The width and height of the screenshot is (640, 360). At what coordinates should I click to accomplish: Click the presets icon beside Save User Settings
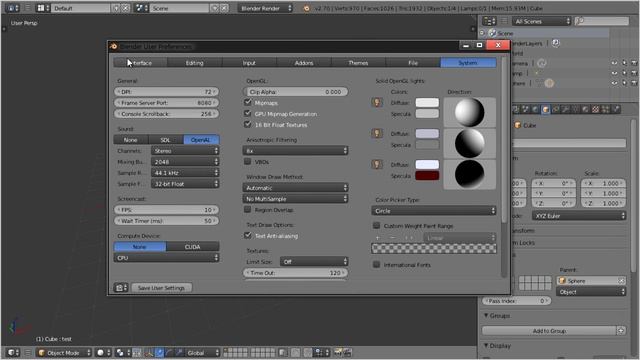coord(121,288)
